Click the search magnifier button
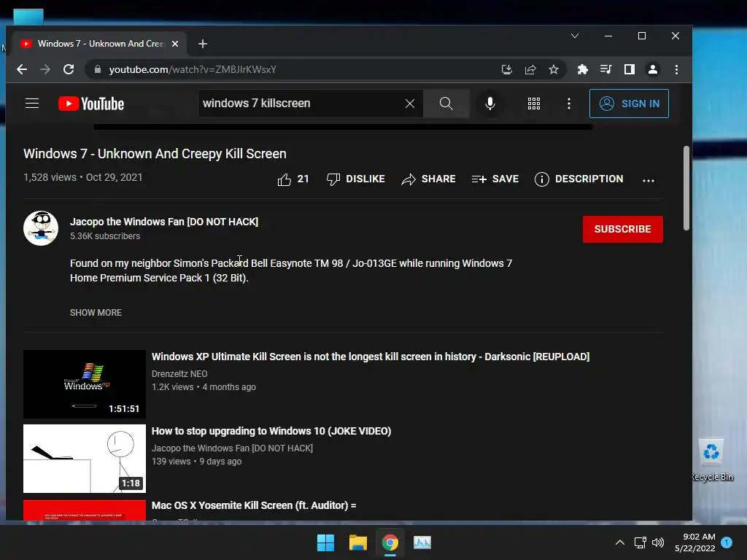 [446, 104]
